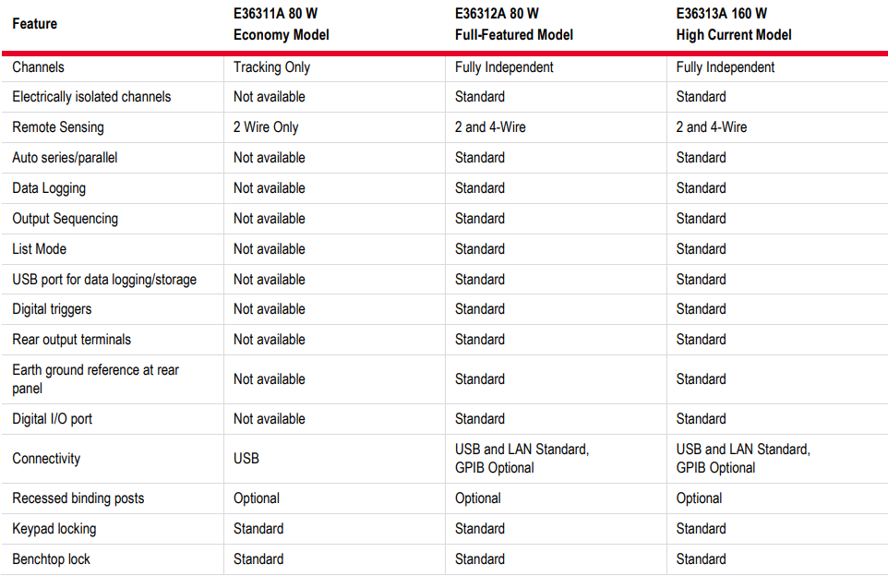
Task: Click the Electrically isolated channels label
Action: point(91,97)
